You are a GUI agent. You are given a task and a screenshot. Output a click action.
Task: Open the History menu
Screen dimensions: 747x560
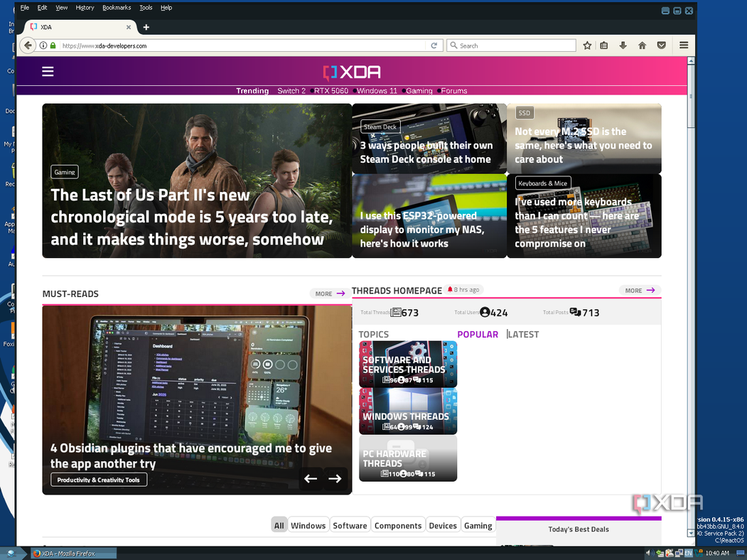[x=85, y=8]
